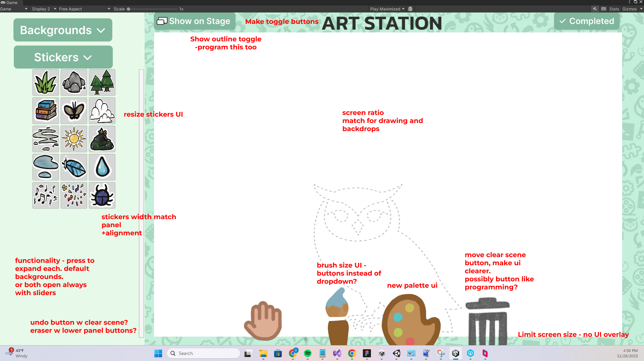Toggle Show on Stage
The height and width of the screenshot is (361, 644).
194,21
